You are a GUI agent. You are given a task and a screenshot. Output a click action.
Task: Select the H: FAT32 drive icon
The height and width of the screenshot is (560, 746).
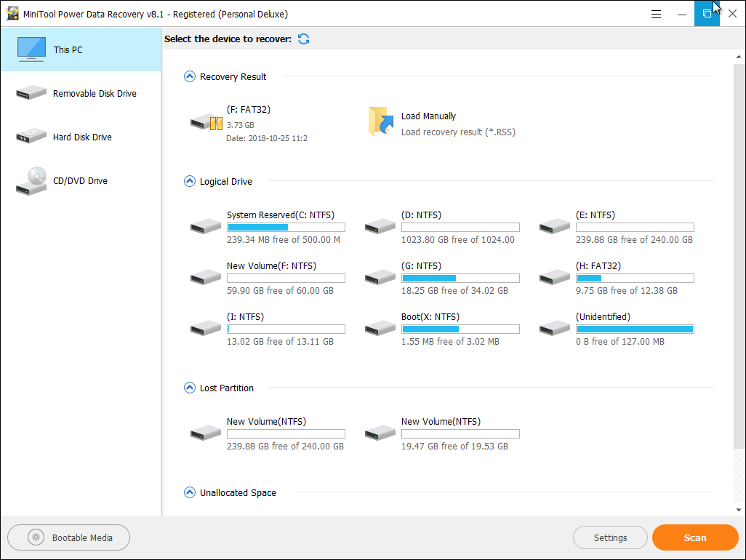(555, 277)
